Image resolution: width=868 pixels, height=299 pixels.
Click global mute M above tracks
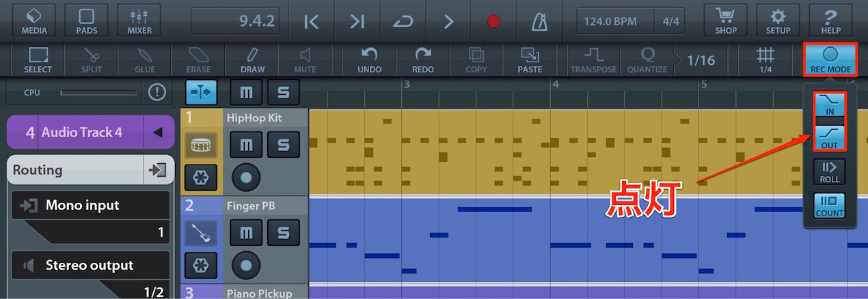pyautogui.click(x=245, y=91)
